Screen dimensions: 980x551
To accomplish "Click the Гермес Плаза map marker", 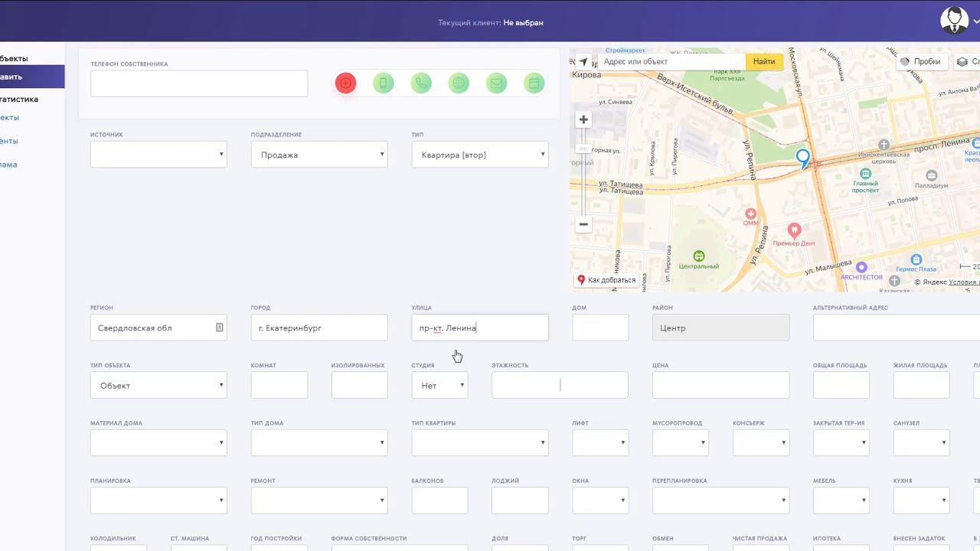I will click(x=916, y=259).
